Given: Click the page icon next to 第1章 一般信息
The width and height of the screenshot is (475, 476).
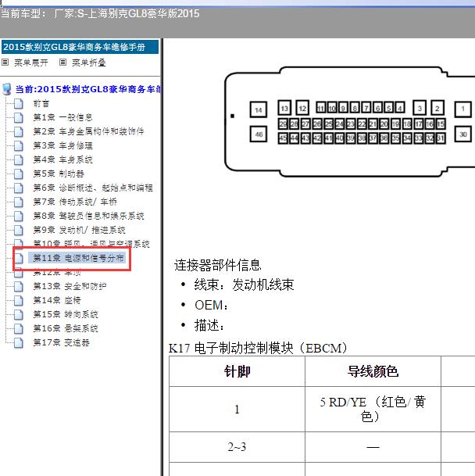Looking at the screenshot, I should click(19, 117).
